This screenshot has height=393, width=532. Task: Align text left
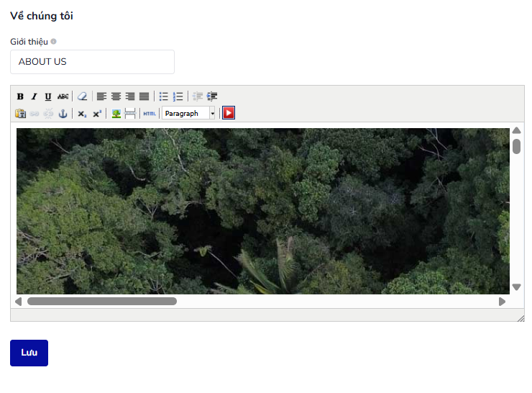pos(101,96)
